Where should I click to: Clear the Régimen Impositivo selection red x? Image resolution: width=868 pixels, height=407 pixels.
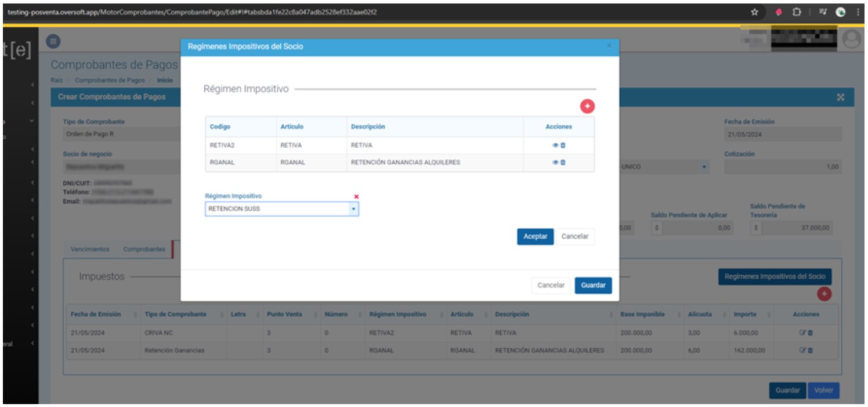(x=356, y=197)
